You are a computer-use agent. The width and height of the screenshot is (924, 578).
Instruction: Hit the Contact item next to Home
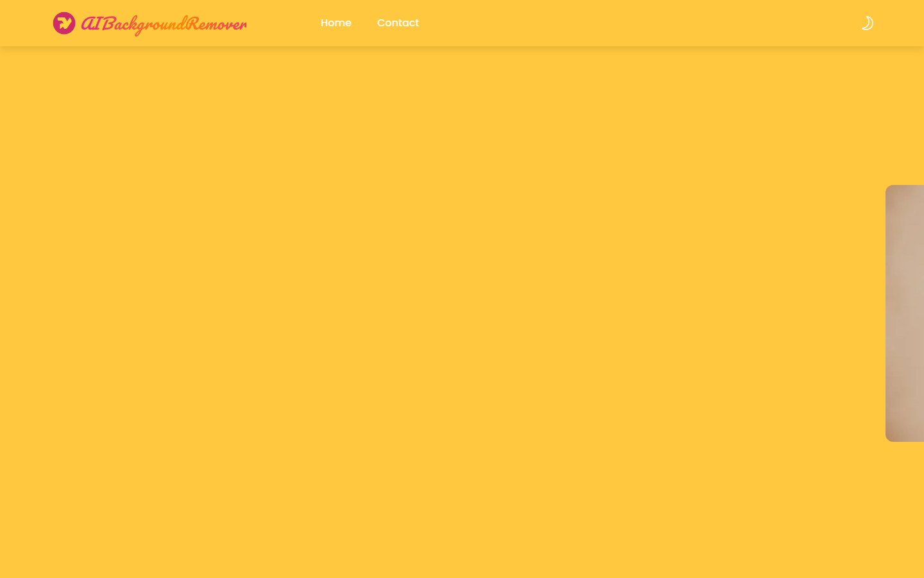[x=398, y=23]
